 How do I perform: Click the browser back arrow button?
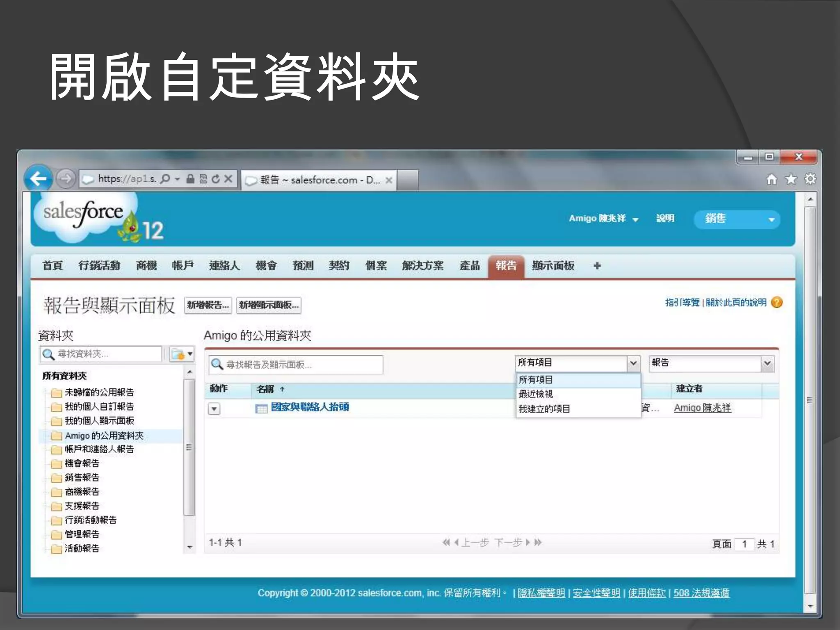38,179
